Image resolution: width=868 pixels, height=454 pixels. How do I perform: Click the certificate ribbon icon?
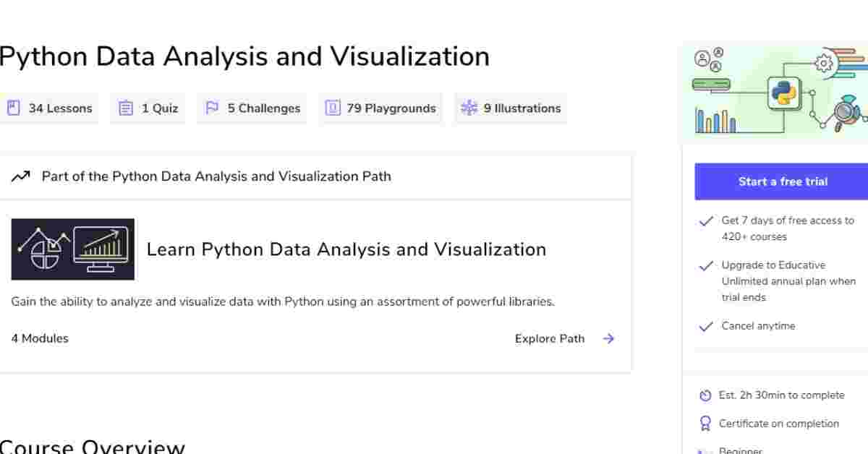point(706,424)
